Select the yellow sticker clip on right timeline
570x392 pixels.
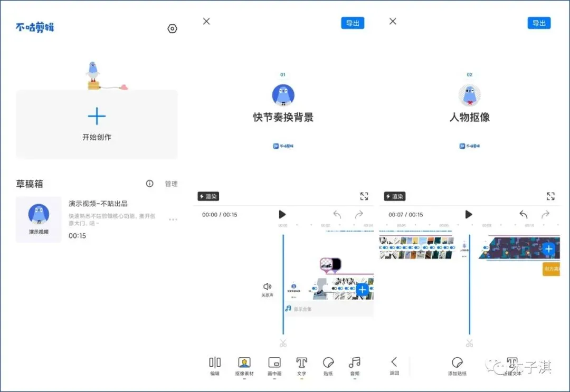click(551, 269)
